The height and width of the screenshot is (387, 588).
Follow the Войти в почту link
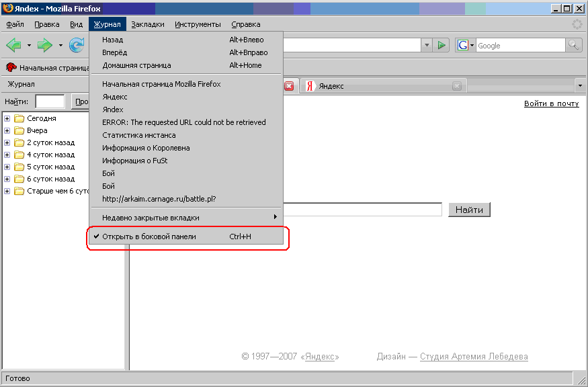click(551, 104)
